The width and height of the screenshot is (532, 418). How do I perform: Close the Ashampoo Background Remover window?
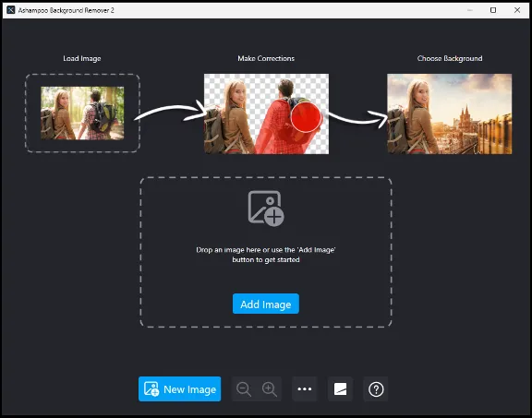point(517,10)
